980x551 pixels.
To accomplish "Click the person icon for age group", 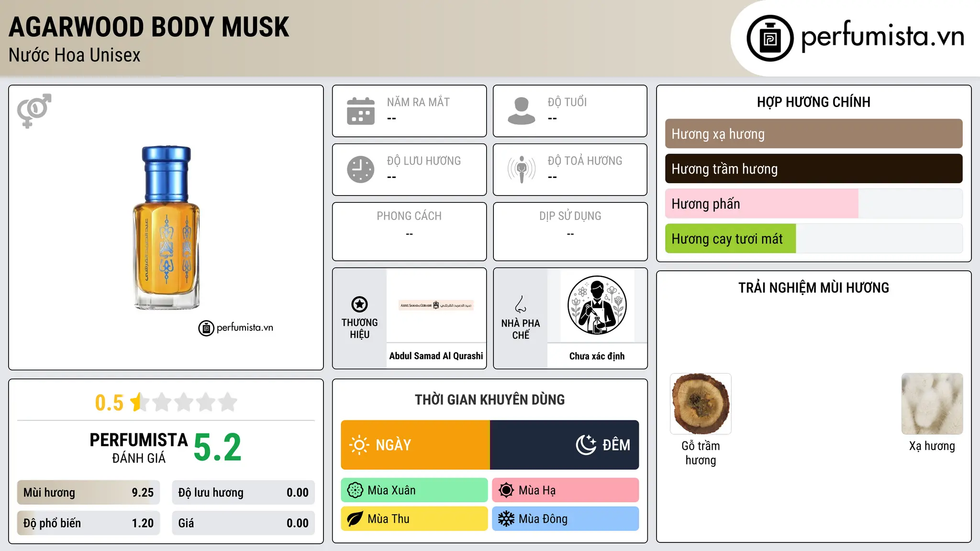I will point(522,111).
